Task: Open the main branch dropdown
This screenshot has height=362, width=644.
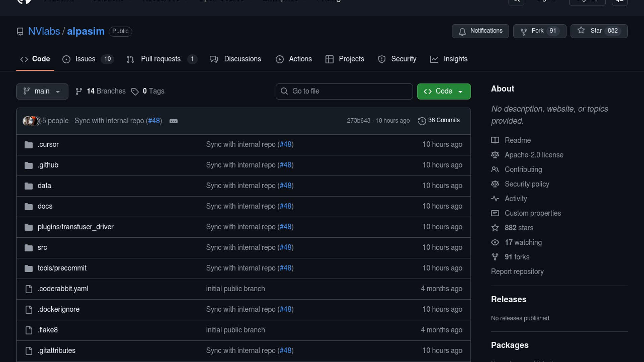Action: click(42, 91)
